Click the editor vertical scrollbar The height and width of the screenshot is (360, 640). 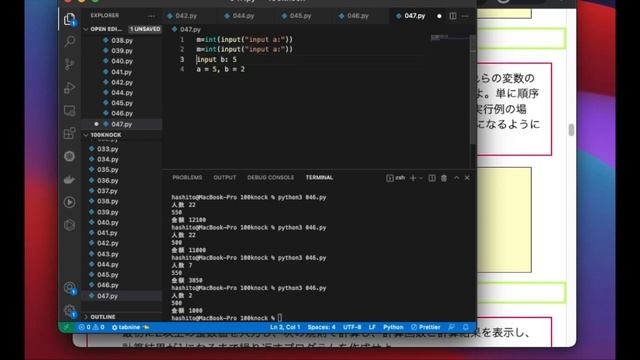[473, 90]
